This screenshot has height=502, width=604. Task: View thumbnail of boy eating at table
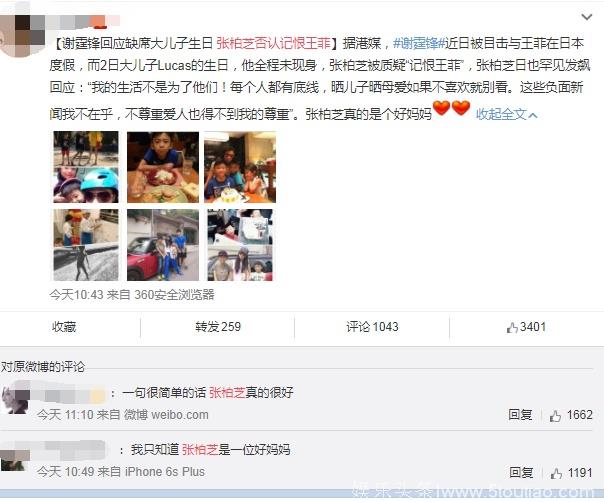[163, 167]
